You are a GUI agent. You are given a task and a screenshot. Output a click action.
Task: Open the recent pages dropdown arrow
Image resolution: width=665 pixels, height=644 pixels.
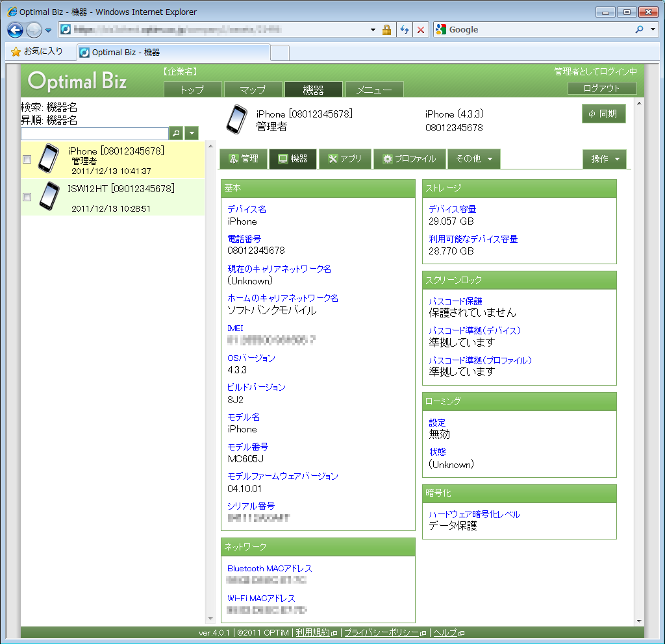click(x=48, y=30)
